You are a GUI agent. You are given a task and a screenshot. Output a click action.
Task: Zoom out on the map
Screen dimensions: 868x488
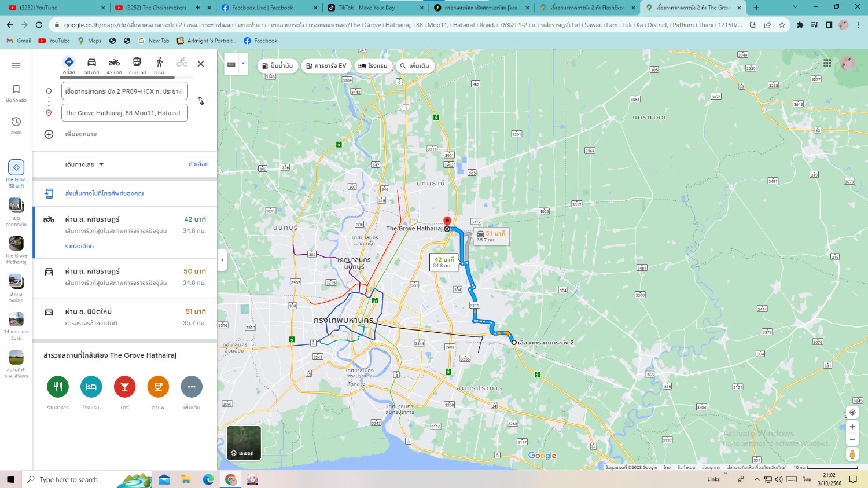[852, 439]
